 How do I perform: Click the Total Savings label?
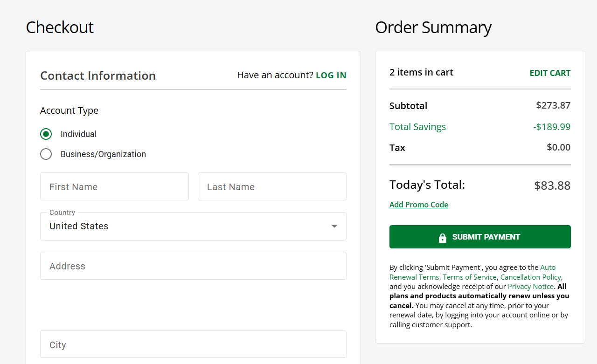(x=417, y=127)
